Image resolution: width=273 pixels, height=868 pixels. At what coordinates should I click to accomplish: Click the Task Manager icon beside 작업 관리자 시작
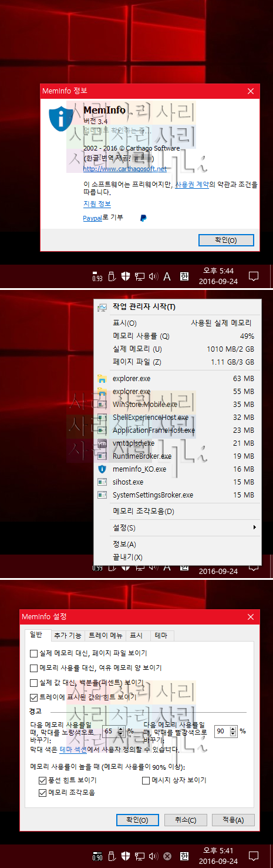[102, 307]
